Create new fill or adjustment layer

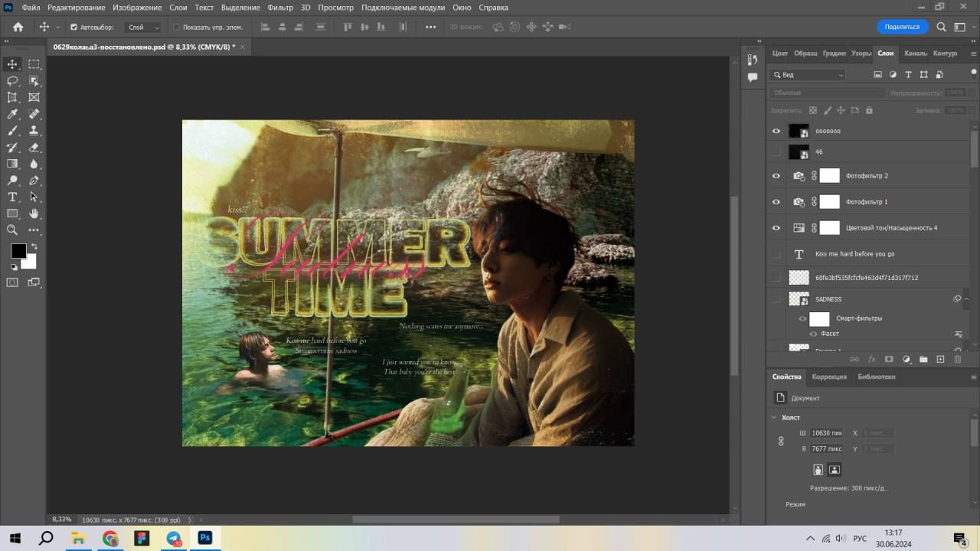[x=906, y=359]
